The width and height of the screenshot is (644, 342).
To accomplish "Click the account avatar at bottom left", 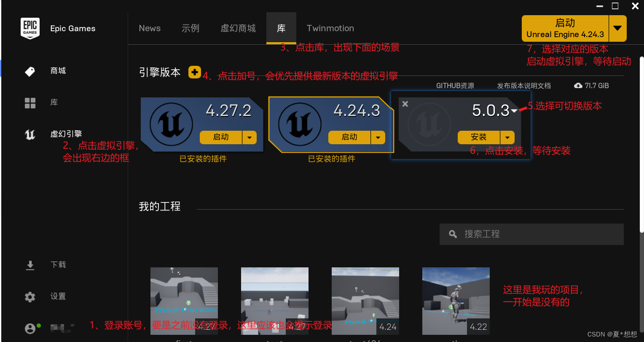I will point(30,328).
